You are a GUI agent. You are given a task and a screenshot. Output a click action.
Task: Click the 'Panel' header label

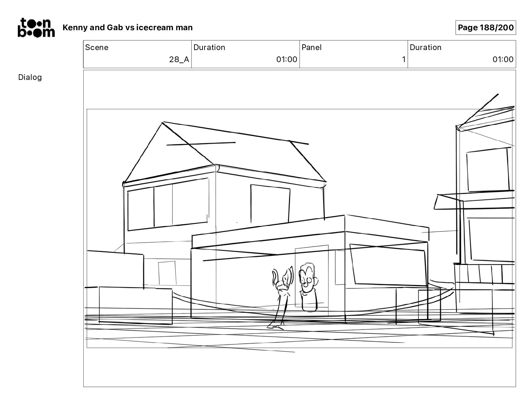(311, 47)
